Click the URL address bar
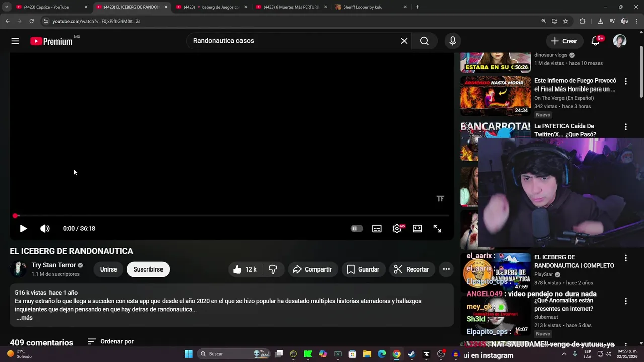 coord(292,21)
